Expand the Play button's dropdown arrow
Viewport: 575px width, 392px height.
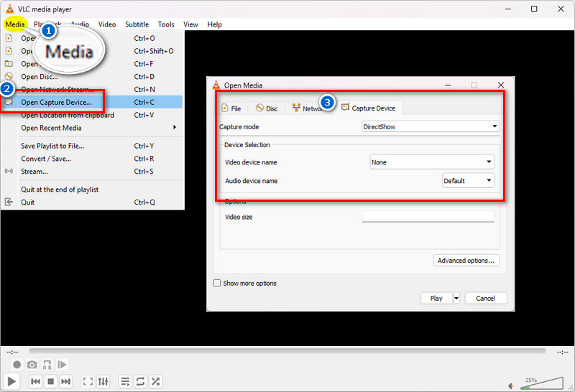click(456, 298)
